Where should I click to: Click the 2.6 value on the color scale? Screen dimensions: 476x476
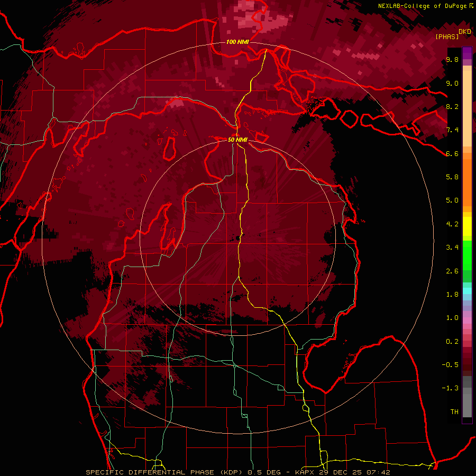452,271
